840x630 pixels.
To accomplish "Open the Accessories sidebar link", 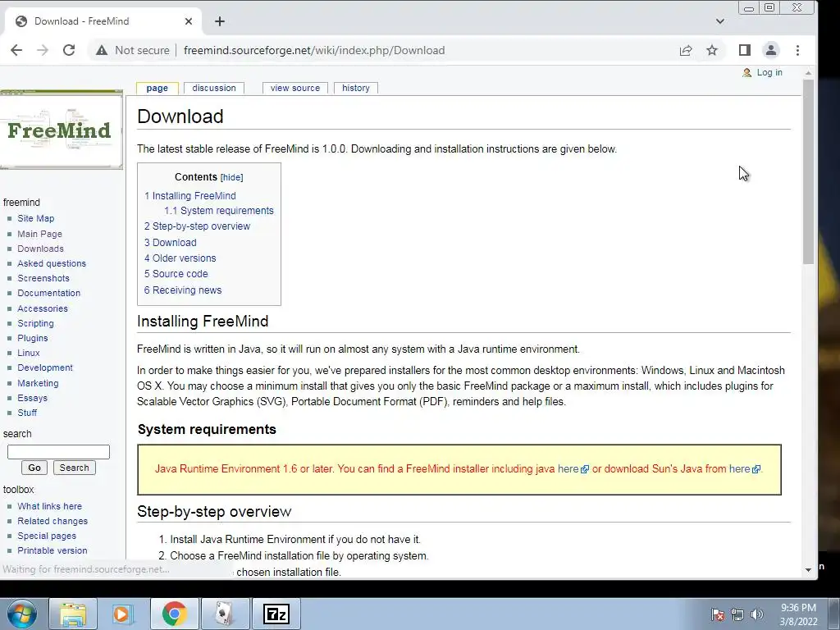I will pos(43,308).
